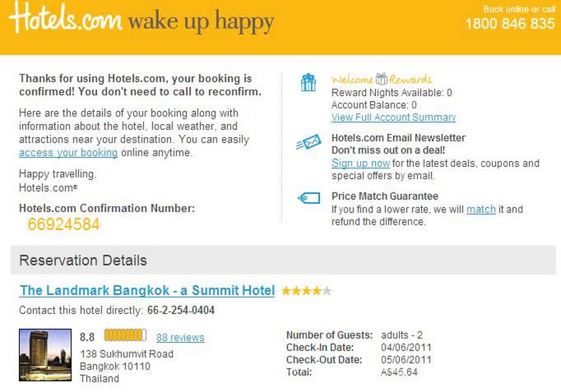Click the 'match' price guarantee link

(x=481, y=209)
